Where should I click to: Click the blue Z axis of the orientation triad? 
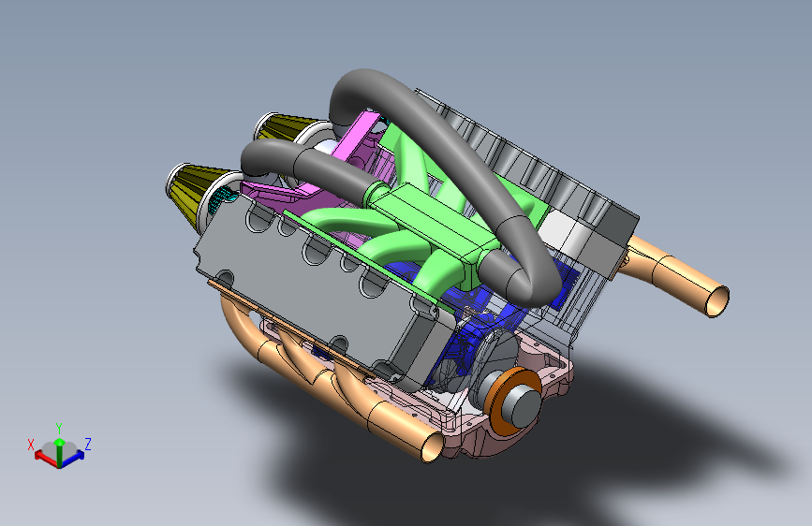pos(74,458)
